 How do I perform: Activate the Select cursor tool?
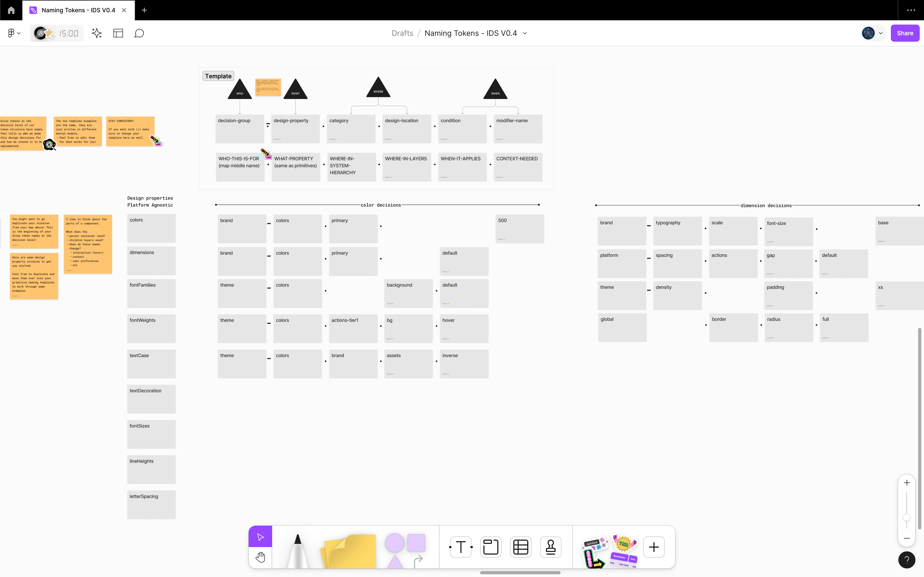(260, 537)
